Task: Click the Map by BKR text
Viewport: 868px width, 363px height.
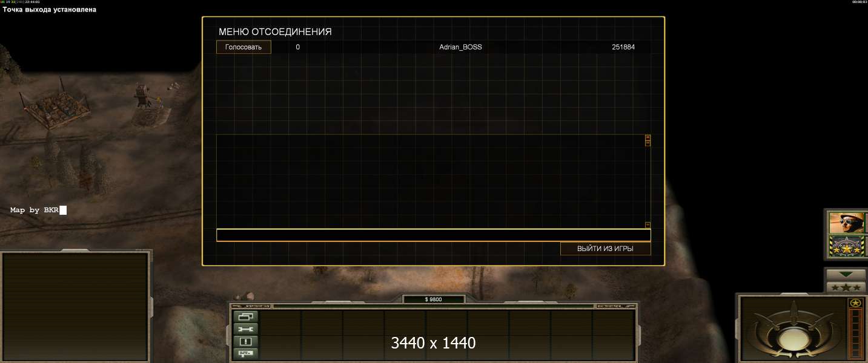Action: pyautogui.click(x=35, y=210)
